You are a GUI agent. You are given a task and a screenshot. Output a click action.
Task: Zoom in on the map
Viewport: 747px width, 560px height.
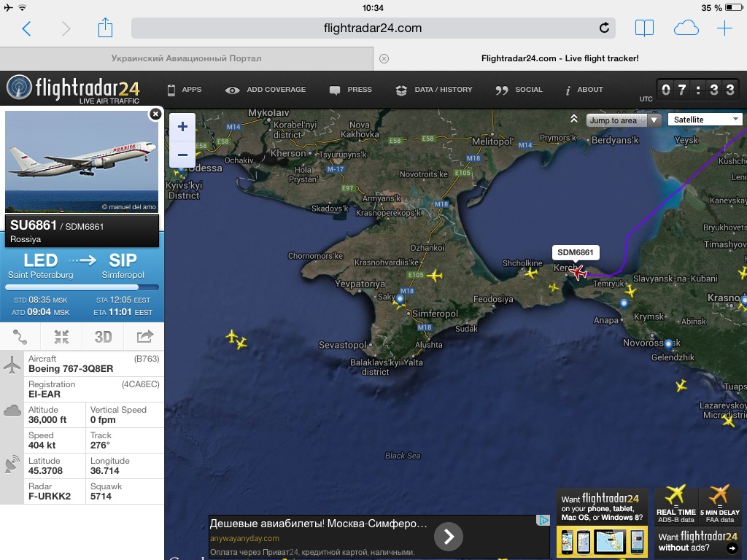pos(182,127)
